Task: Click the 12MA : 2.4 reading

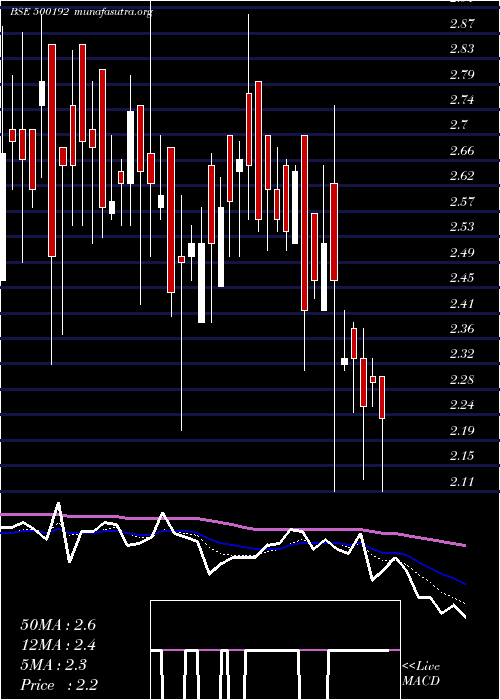Action: (x=58, y=645)
